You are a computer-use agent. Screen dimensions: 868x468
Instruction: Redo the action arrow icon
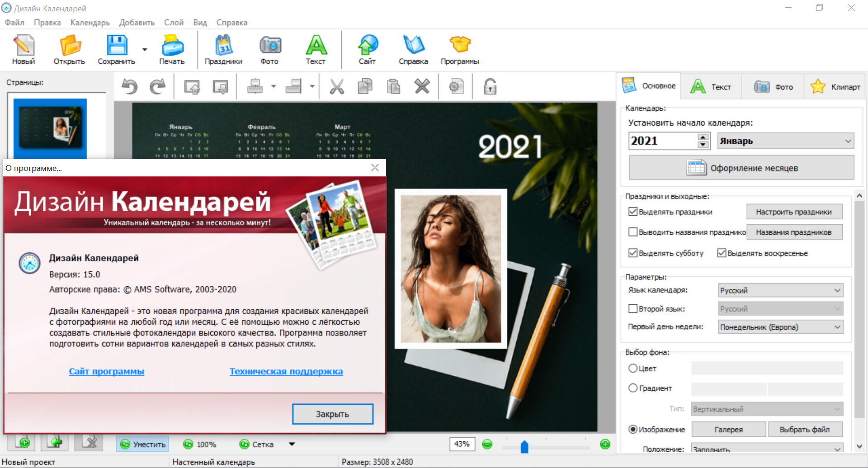157,86
